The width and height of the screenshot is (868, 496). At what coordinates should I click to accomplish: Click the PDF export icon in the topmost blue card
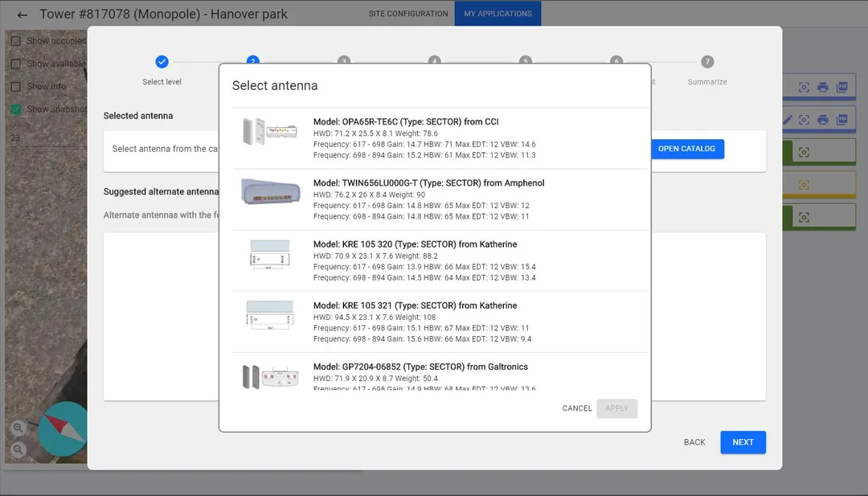click(x=842, y=87)
